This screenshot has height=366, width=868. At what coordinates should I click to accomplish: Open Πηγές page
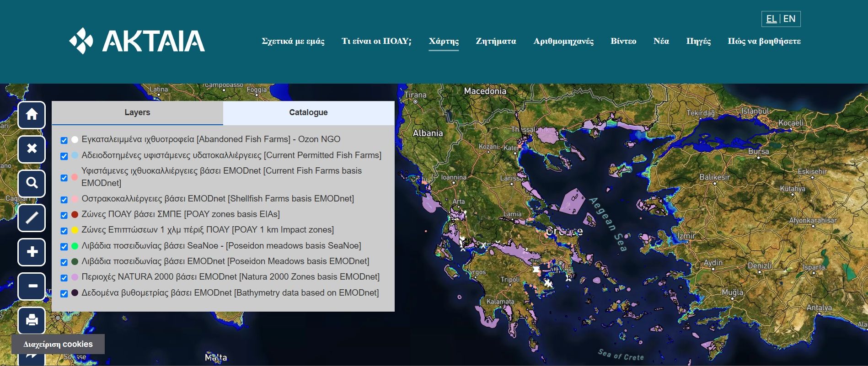(x=698, y=41)
